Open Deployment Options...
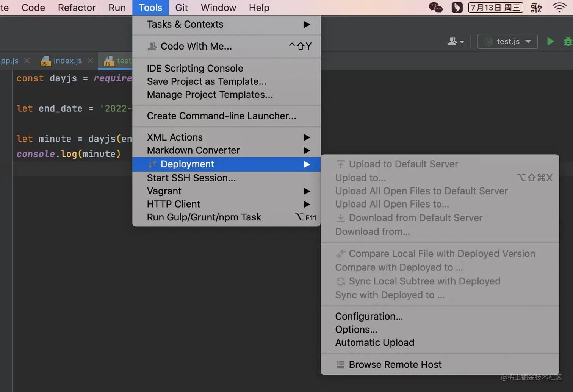This screenshot has height=392, width=573. coord(440,330)
